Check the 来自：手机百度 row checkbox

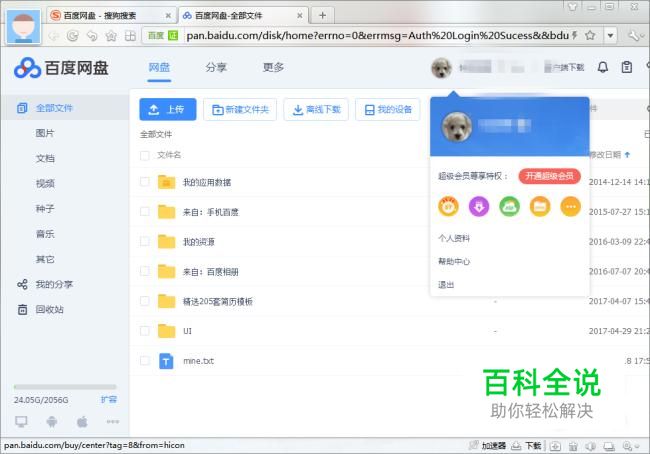click(x=145, y=212)
